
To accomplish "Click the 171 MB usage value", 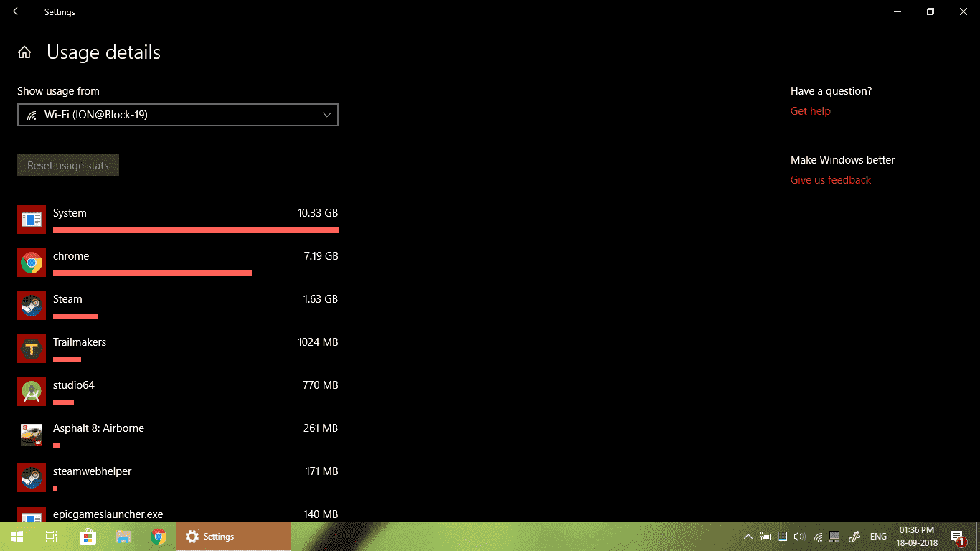I will [321, 471].
